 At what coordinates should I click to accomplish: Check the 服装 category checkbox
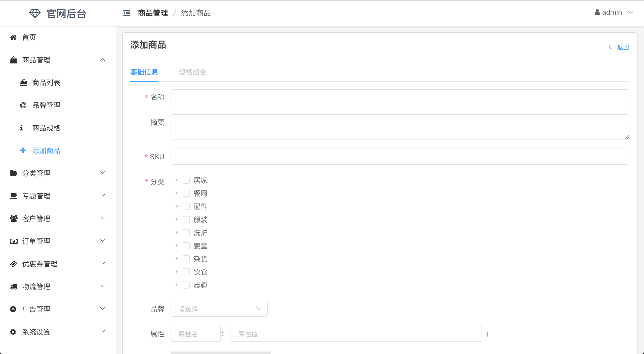coord(186,220)
